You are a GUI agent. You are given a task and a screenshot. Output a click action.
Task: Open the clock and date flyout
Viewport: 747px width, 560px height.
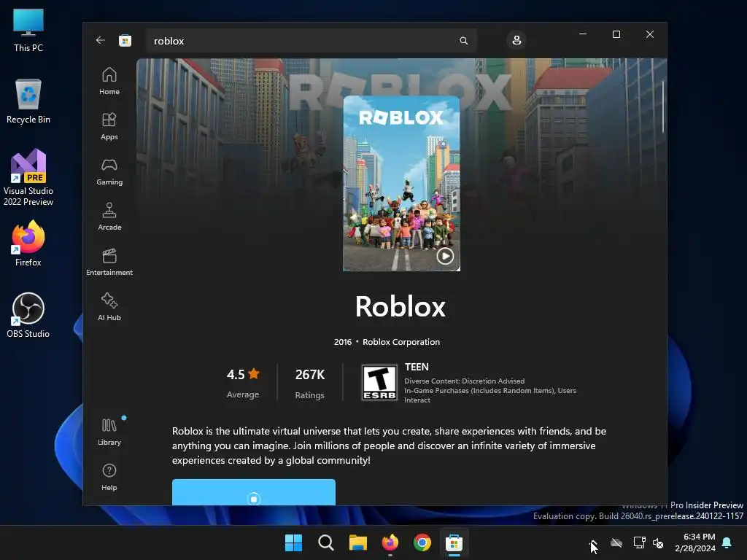tap(695, 542)
